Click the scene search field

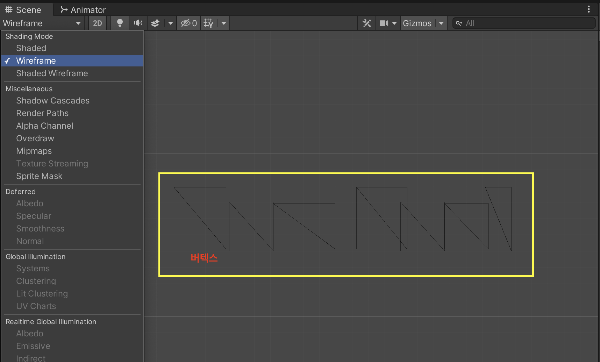[524, 23]
